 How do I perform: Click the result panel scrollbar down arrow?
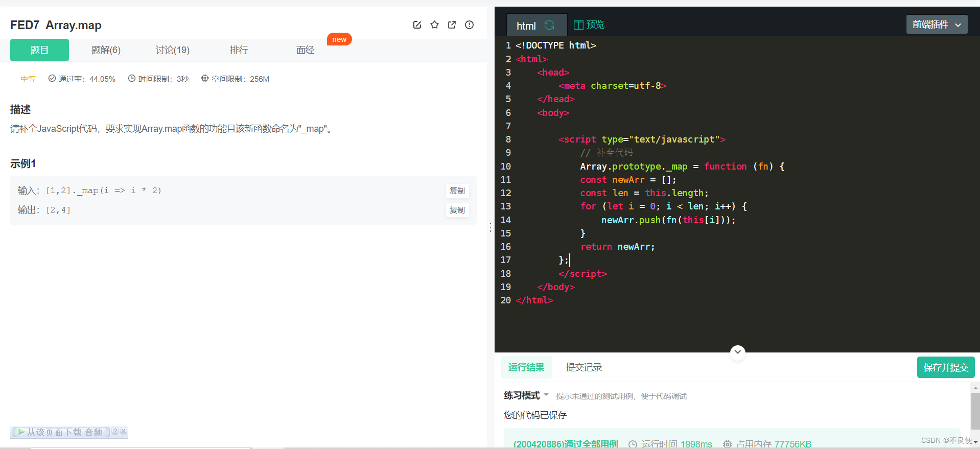pos(975,442)
